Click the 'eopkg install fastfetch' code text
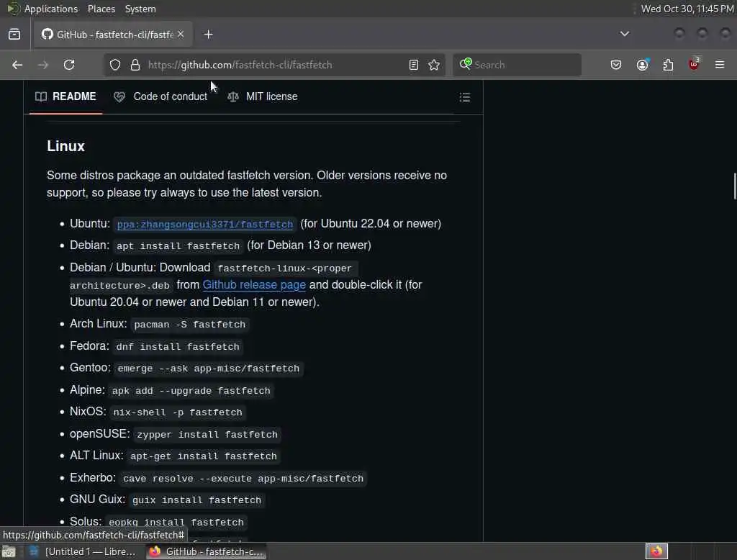This screenshot has height=560, width=737. coord(176,523)
